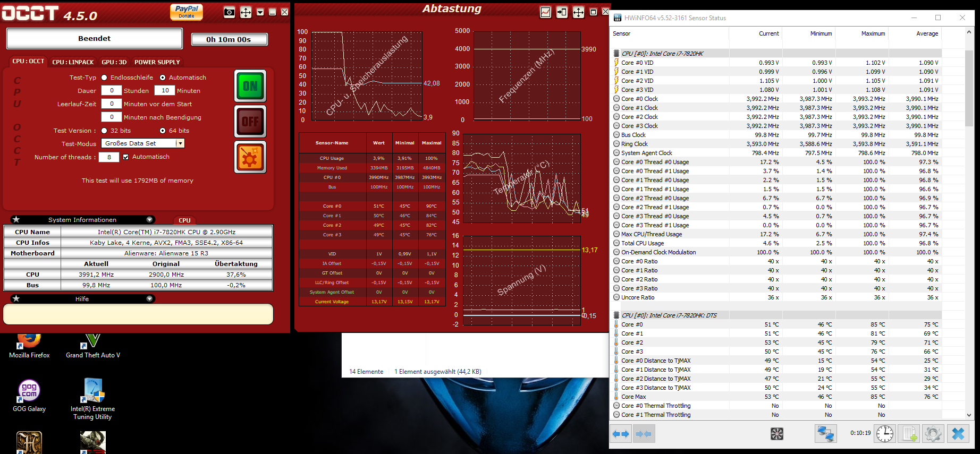Screen dimensions: 980x454
Task: Click the screenshot camera icon in OCCT
Action: 229,12
